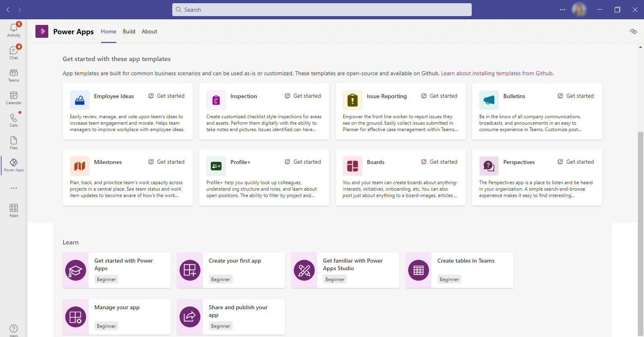Click the Profile+ template icon

pos(216,166)
